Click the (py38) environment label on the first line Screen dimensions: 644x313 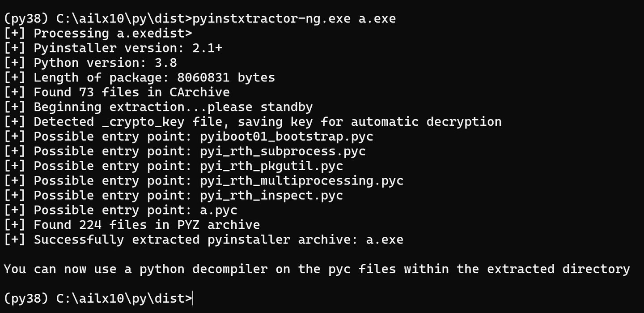[25, 19]
